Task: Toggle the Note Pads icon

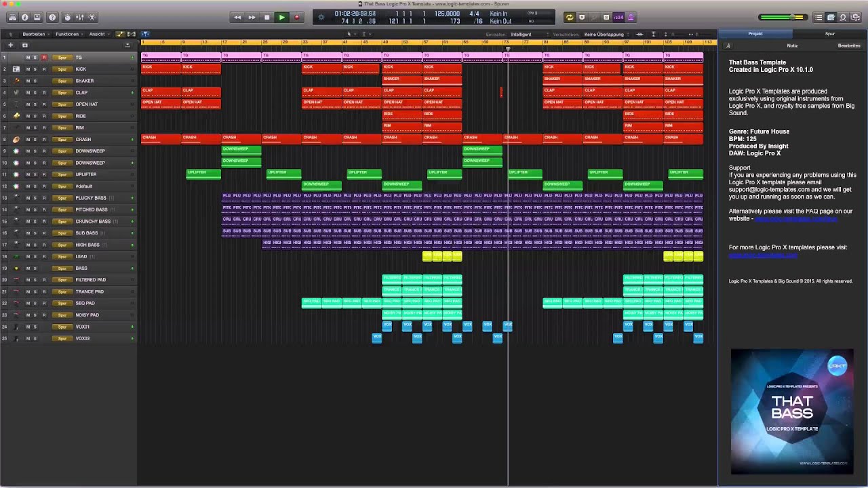Action: (831, 17)
